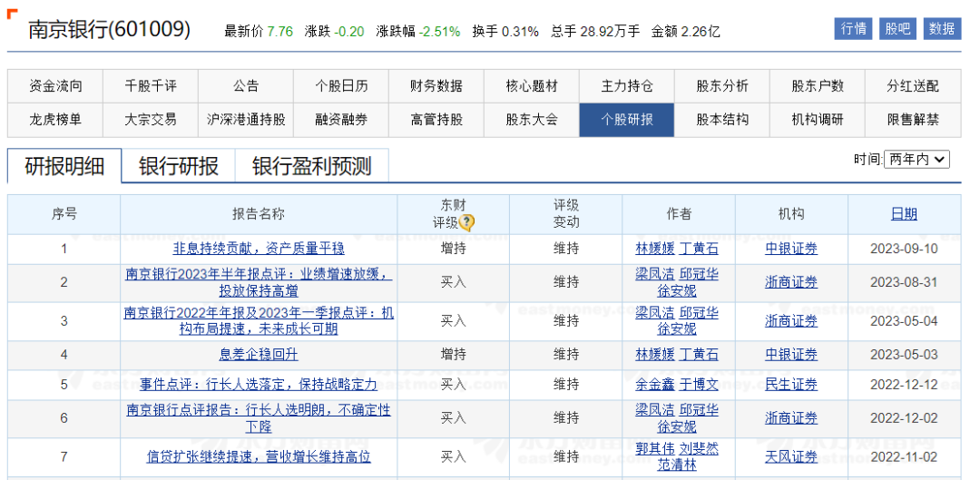Click author 余金鑫
Viewport: 980px width, 480px height.
(x=655, y=385)
